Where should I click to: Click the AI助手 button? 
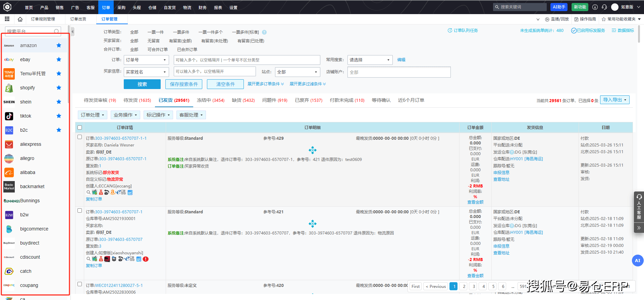(559, 7)
